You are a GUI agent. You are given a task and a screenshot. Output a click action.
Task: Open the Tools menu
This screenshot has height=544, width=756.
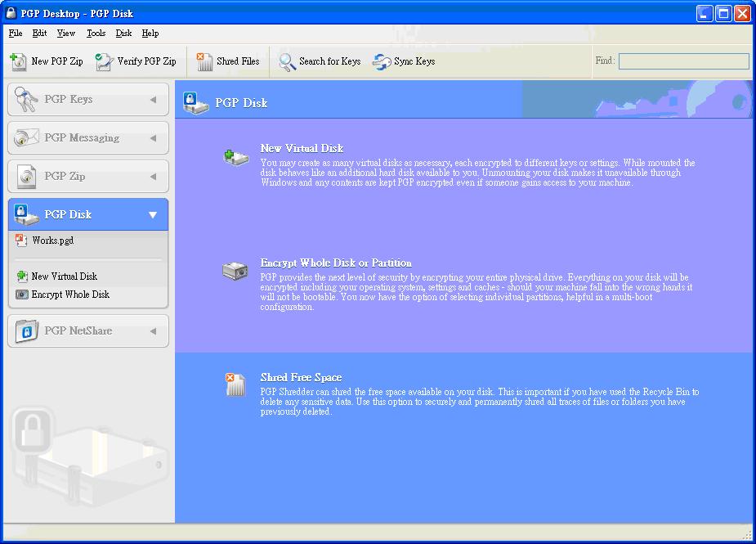coord(96,33)
